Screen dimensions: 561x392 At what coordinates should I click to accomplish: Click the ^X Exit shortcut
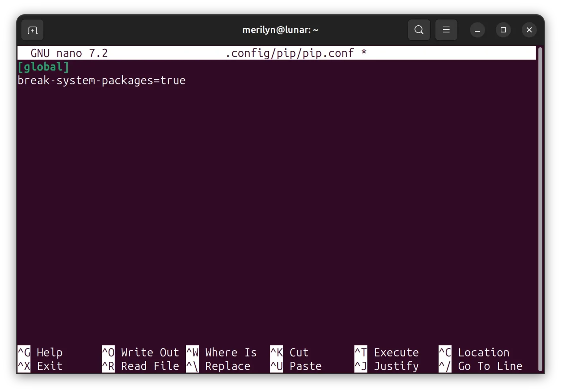pyautogui.click(x=40, y=366)
